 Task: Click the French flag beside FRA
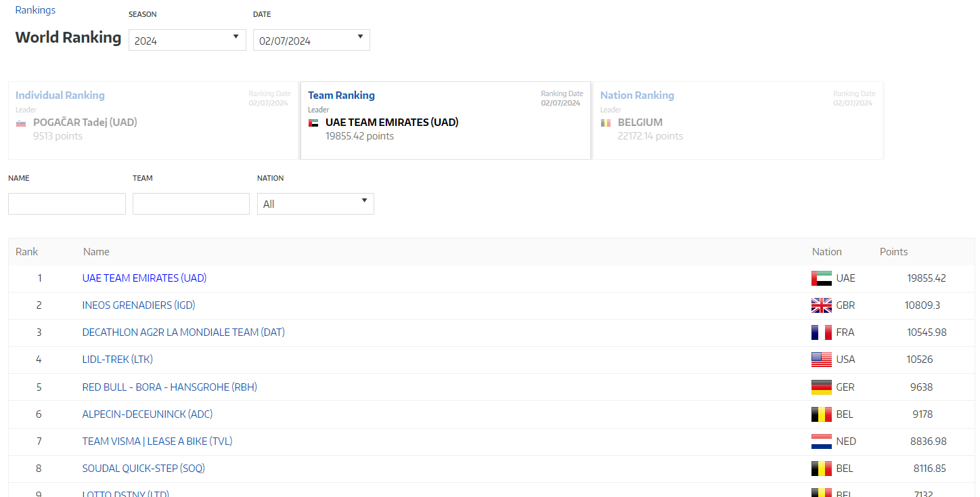pyautogui.click(x=822, y=332)
